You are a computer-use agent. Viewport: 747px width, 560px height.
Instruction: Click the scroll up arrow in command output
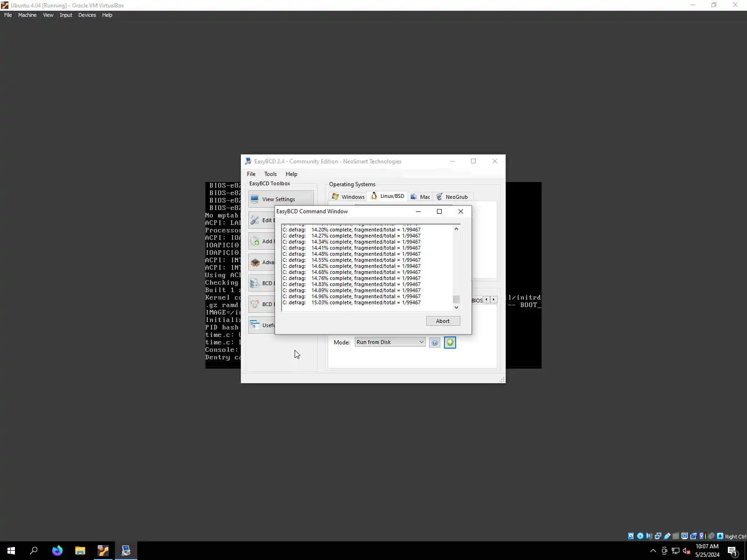click(x=456, y=229)
